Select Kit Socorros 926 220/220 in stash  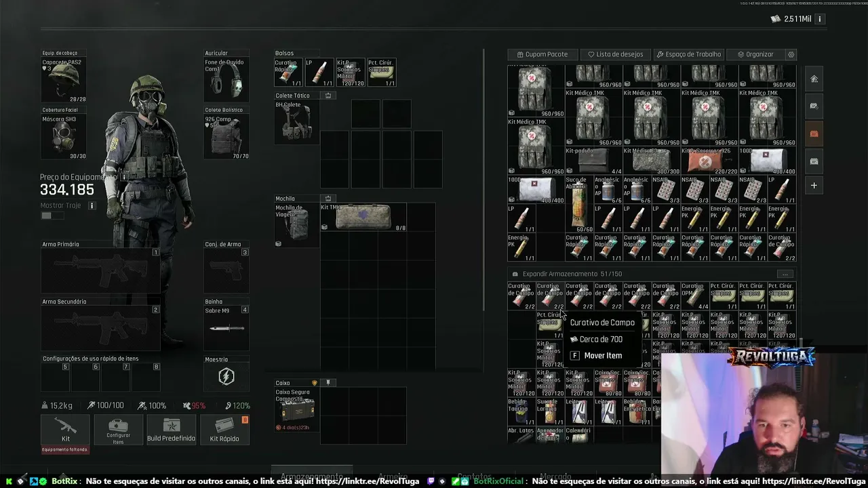tap(709, 161)
